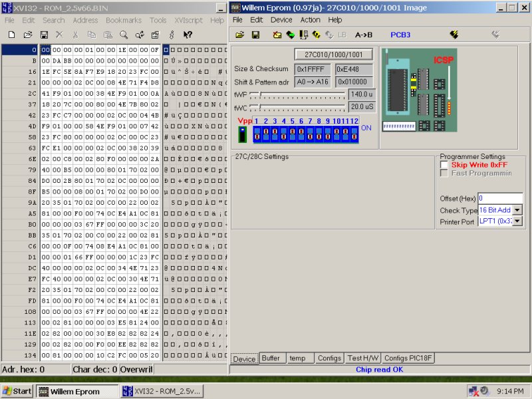Click the new file icon in XVI32

pyautogui.click(x=11, y=35)
